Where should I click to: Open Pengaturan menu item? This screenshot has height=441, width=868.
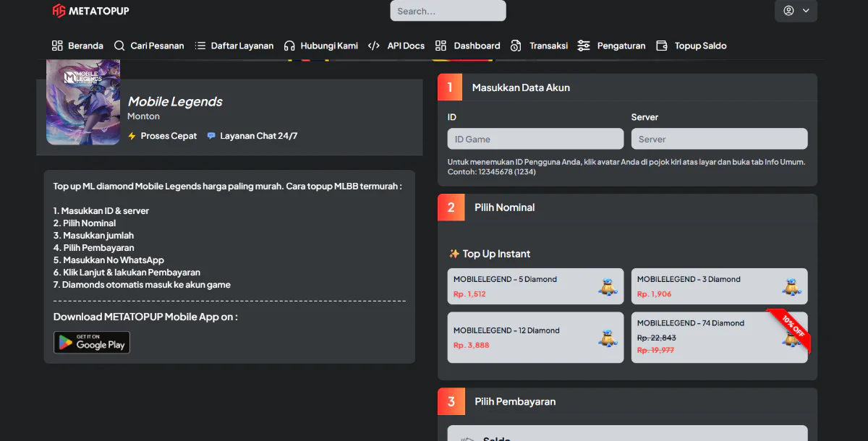612,46
